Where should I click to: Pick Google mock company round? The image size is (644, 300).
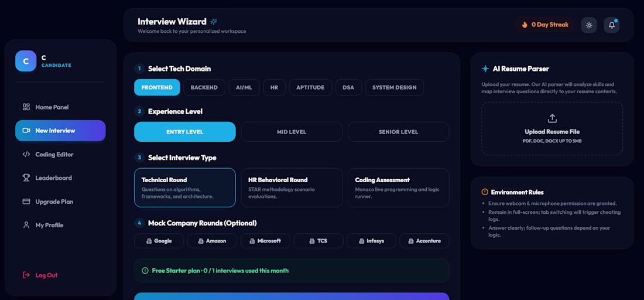point(159,241)
